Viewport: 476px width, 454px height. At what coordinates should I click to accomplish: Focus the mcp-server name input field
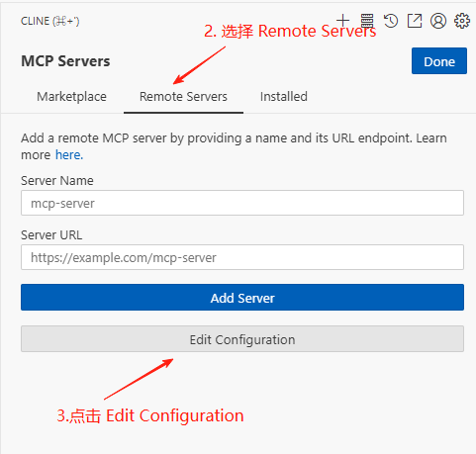(x=242, y=203)
